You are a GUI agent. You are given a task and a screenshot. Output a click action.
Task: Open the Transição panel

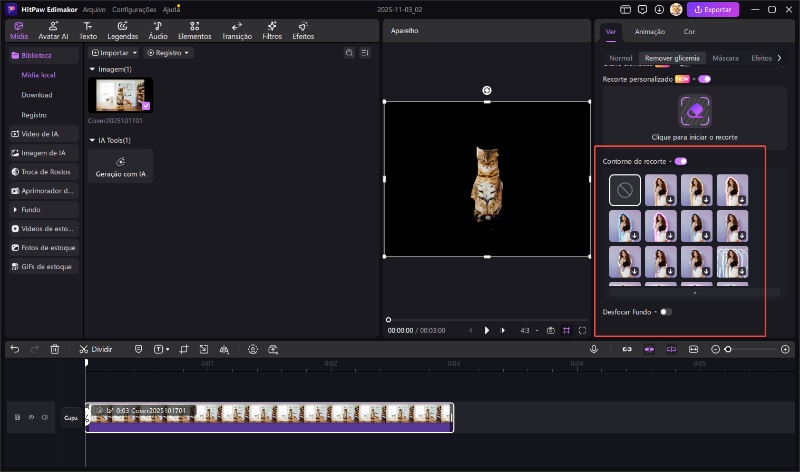237,29
